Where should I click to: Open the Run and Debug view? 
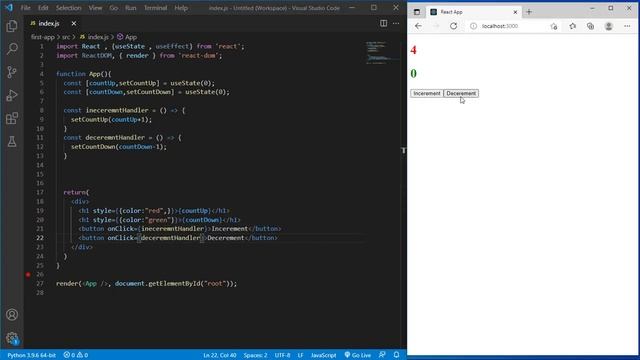(12, 95)
